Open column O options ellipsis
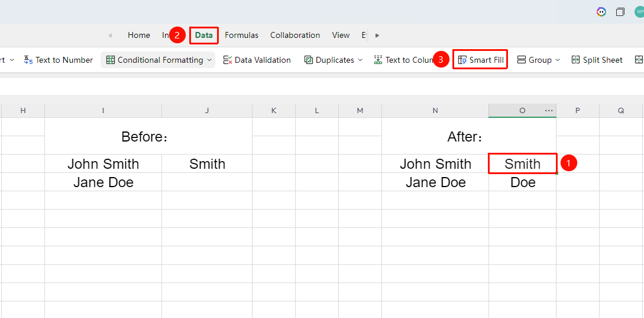 tap(549, 110)
